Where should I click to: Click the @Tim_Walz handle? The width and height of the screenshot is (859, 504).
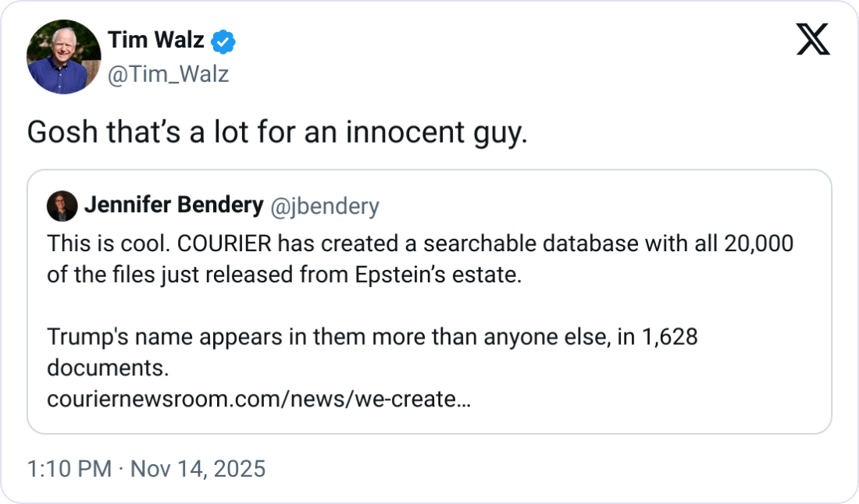(167, 74)
